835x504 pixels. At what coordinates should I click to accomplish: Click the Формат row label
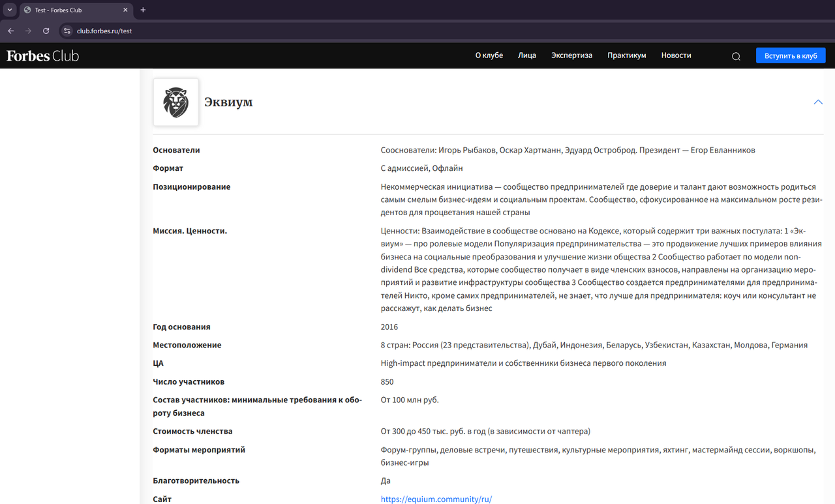pyautogui.click(x=168, y=168)
